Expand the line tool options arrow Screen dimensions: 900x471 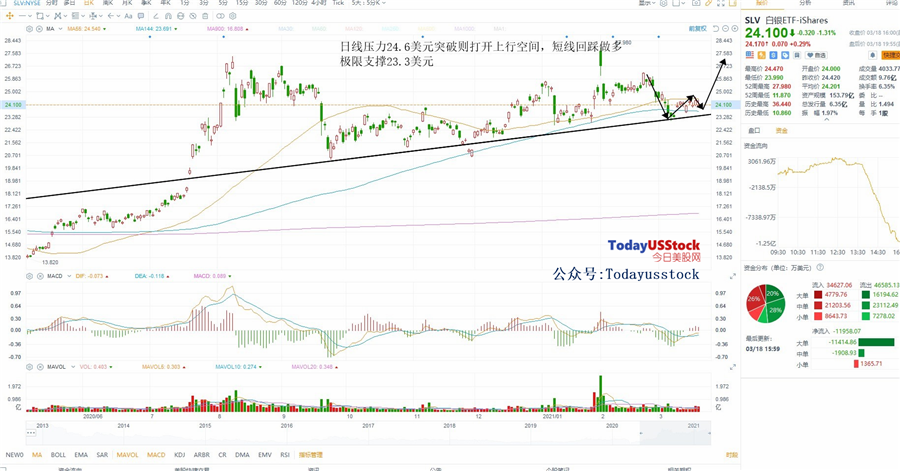click(30, 16)
